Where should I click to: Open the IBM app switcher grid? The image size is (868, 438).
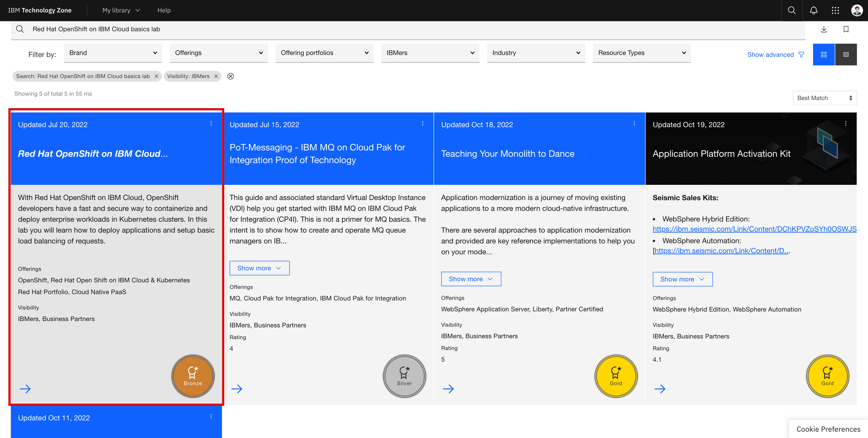pos(836,10)
